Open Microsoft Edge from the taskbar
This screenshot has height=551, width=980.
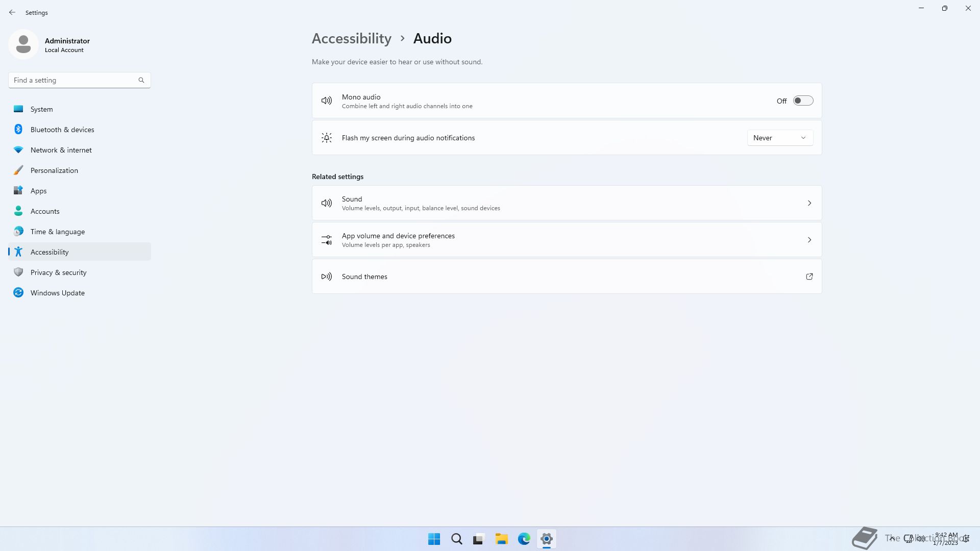[524, 539]
